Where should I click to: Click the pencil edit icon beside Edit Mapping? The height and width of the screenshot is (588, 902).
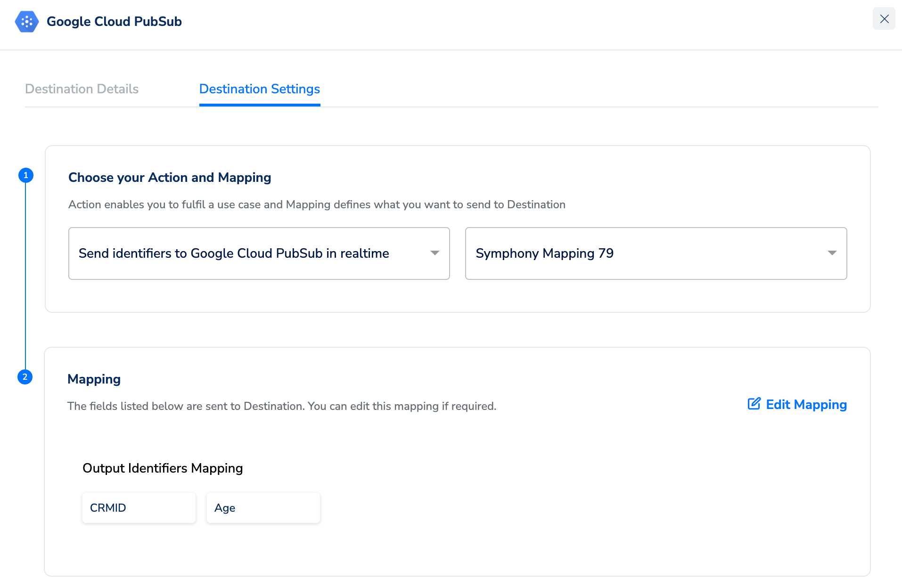tap(754, 404)
